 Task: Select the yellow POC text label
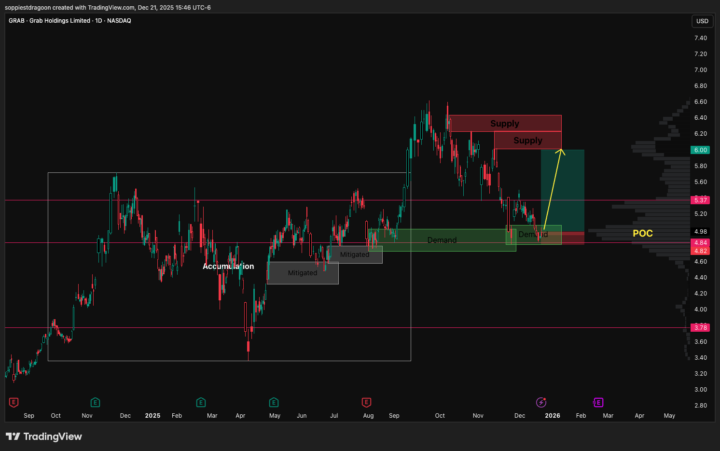click(x=644, y=233)
